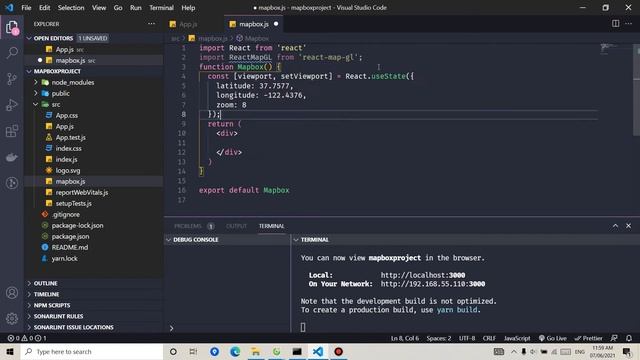640x360 pixels.
Task: Open App.test.js file
Action: (71, 138)
